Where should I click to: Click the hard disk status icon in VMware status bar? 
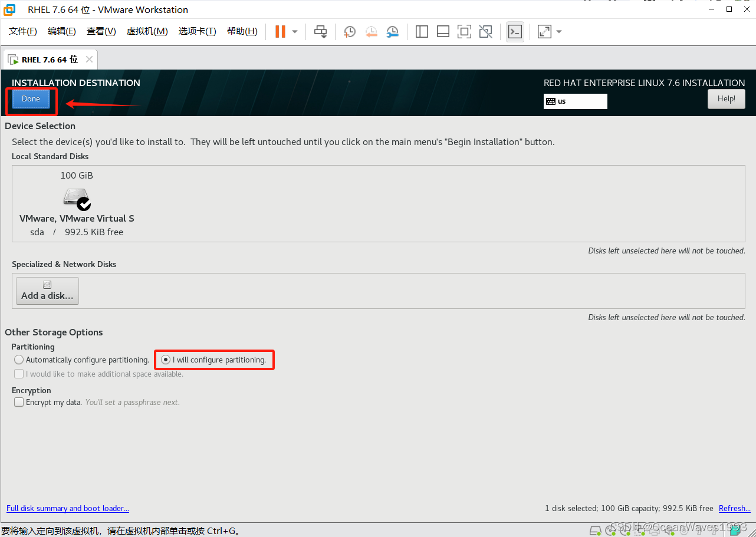[596, 530]
